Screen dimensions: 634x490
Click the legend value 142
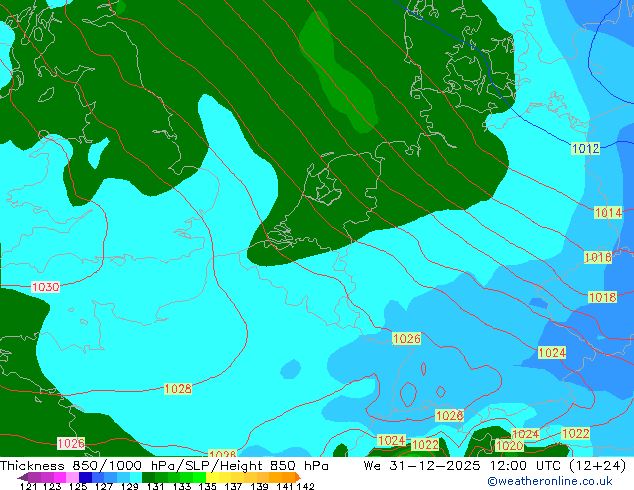point(306,486)
